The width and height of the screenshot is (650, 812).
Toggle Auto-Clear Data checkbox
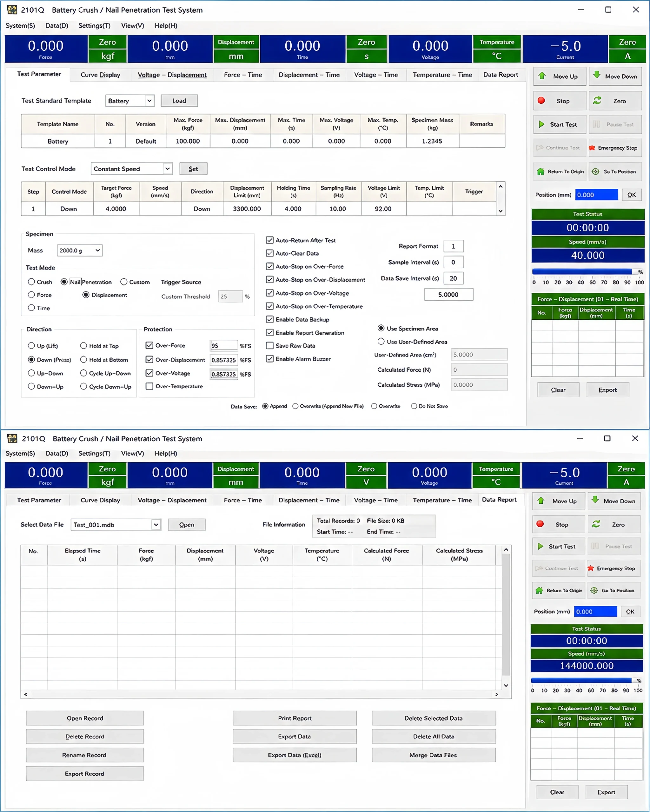[270, 253]
